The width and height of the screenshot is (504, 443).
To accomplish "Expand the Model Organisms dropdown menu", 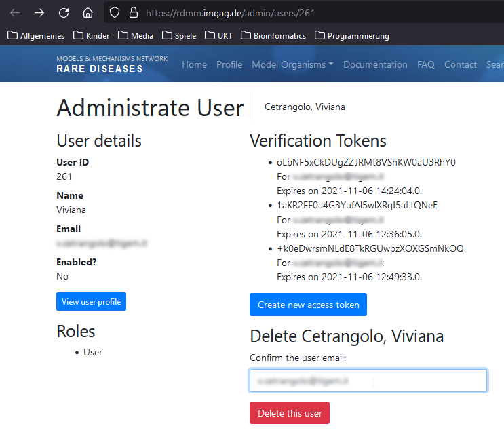I will click(x=292, y=64).
